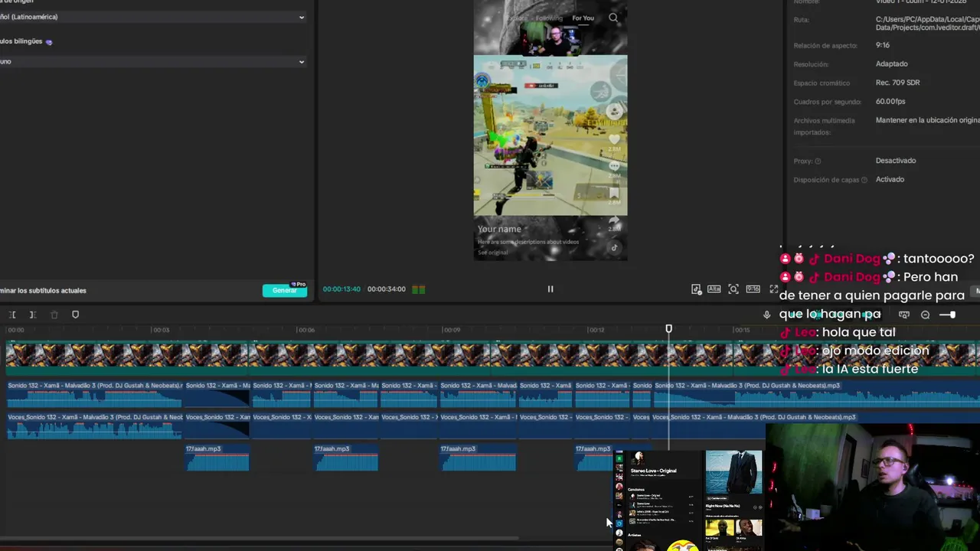Screen dimensions: 980x551
Task: Open the 9:16 ratio button under the preview
Action: 753,289
